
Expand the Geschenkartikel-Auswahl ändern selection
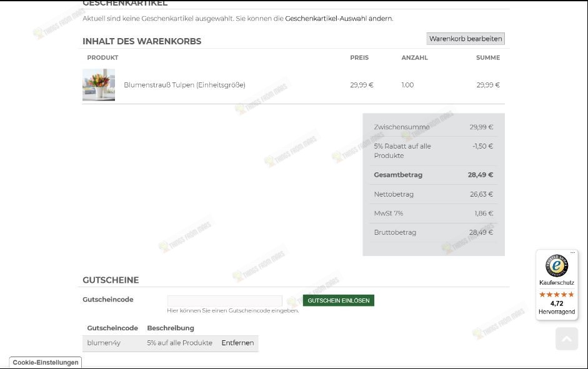click(339, 19)
